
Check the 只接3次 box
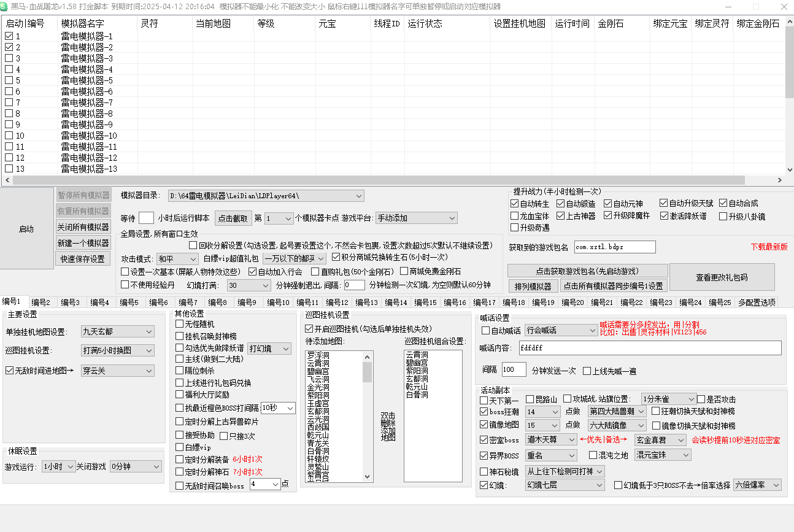point(223,436)
